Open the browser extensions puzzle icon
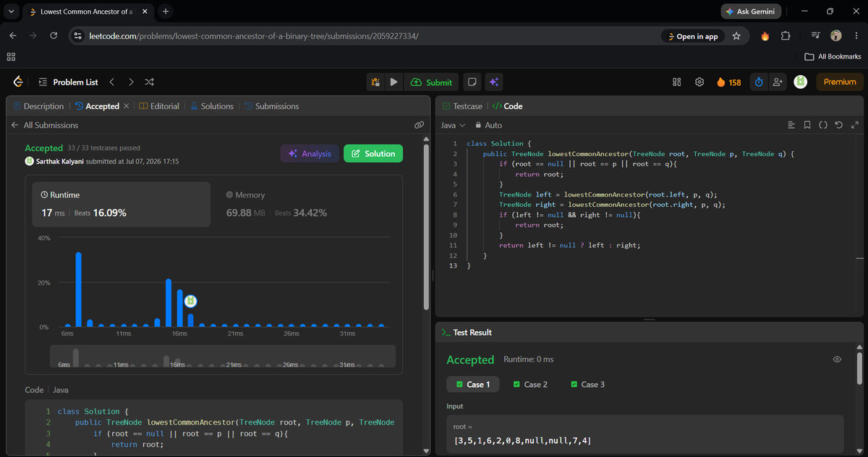Viewport: 868px width, 457px height. 786,36
